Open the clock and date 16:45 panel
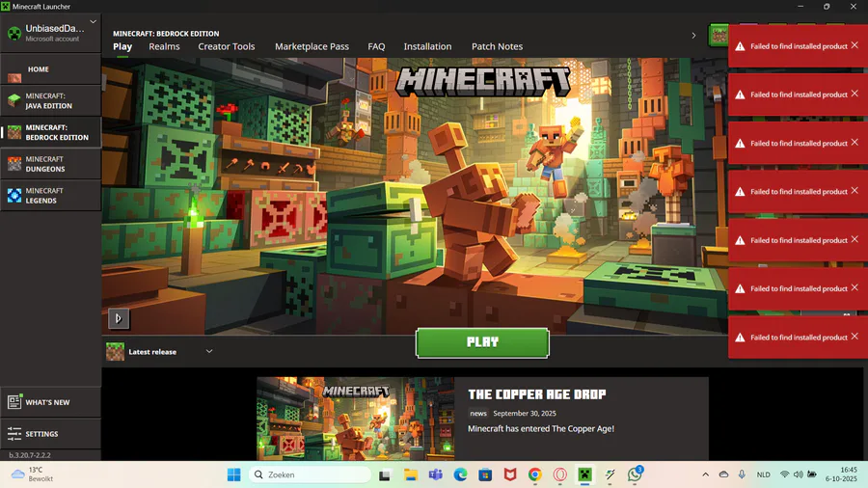 841,474
